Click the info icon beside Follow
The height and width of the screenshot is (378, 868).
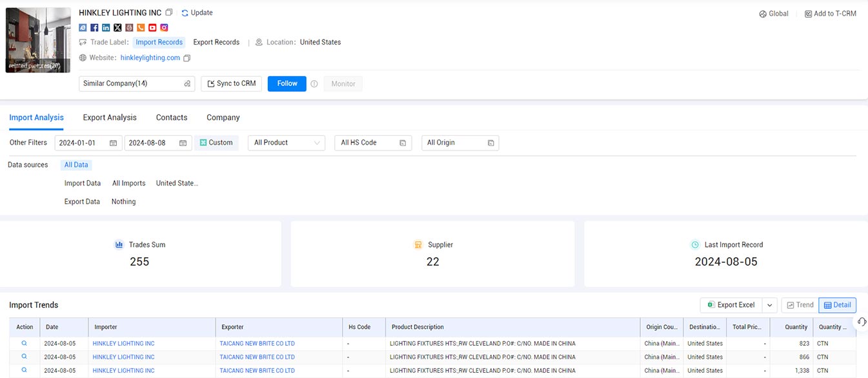[314, 84]
